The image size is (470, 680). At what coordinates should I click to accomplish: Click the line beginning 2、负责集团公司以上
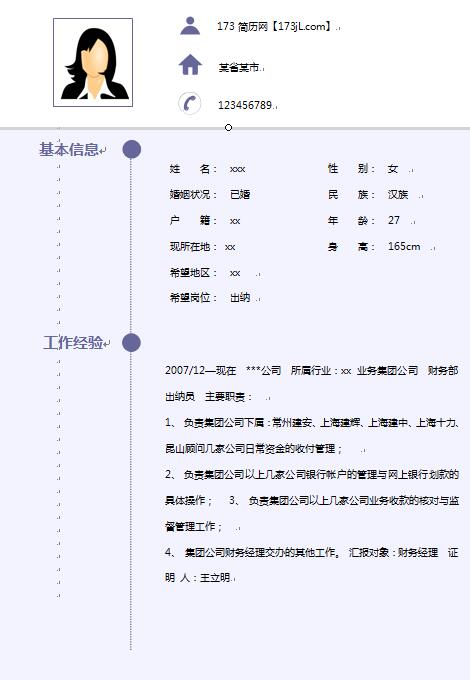pyautogui.click(x=312, y=474)
